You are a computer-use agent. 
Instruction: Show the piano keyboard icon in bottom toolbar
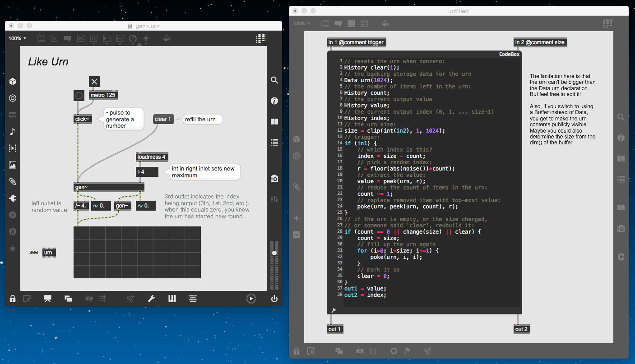coord(172,299)
